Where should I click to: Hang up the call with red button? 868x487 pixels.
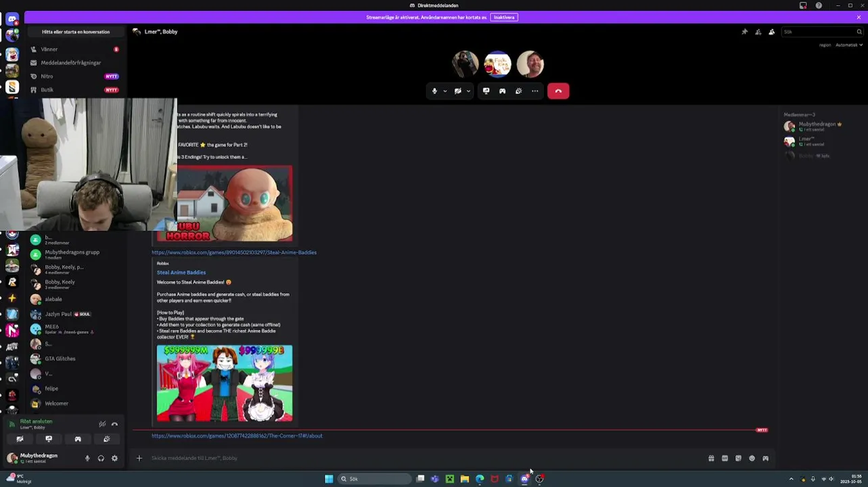pos(558,91)
